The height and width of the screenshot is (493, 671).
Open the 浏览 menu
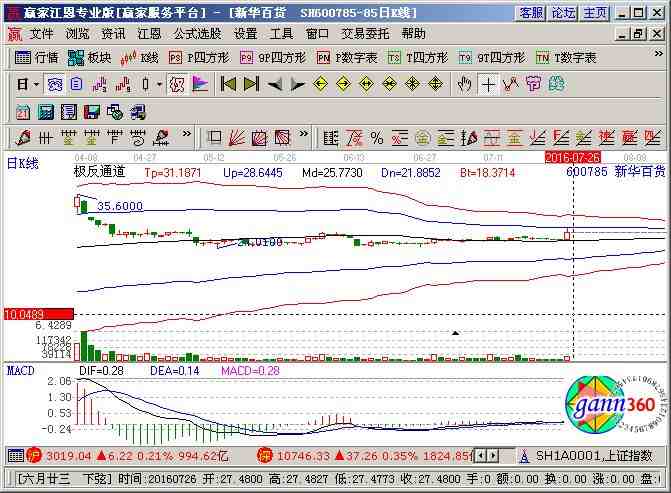click(77, 33)
